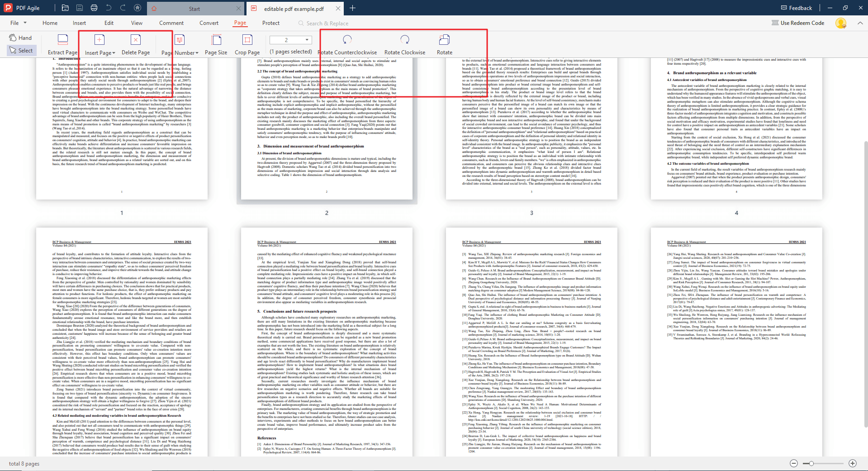The image size is (868, 471).
Task: Open Page Size settings
Action: tap(216, 44)
